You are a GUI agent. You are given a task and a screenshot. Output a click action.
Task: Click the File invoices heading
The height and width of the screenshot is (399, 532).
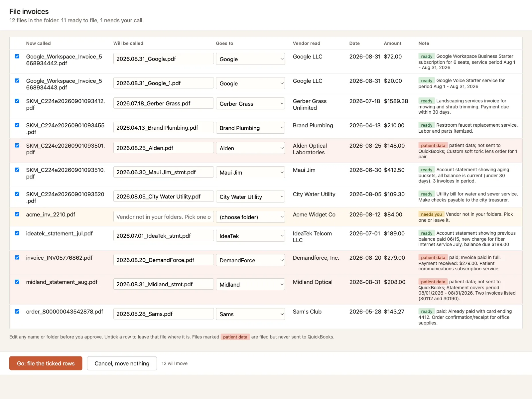click(x=29, y=11)
